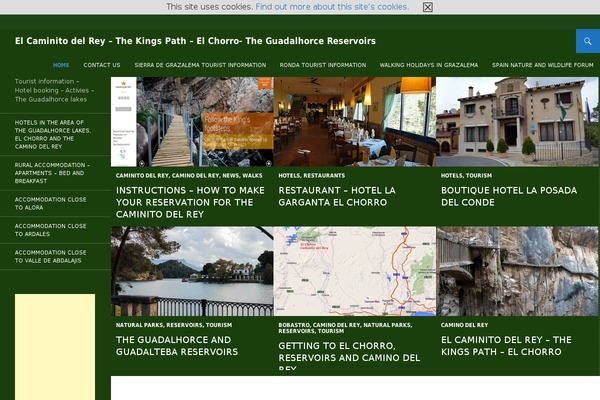Image resolution: width=600 pixels, height=400 pixels.
Task: Open Sierra de Grazalema Tourist Information
Action: click(x=200, y=65)
